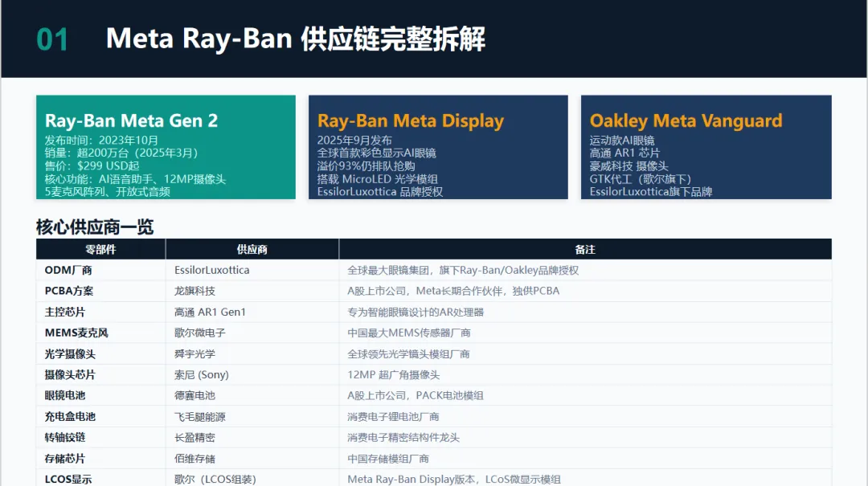
Task: Click '高通 AR1 芯片' line in Oakley card
Action: (x=624, y=153)
